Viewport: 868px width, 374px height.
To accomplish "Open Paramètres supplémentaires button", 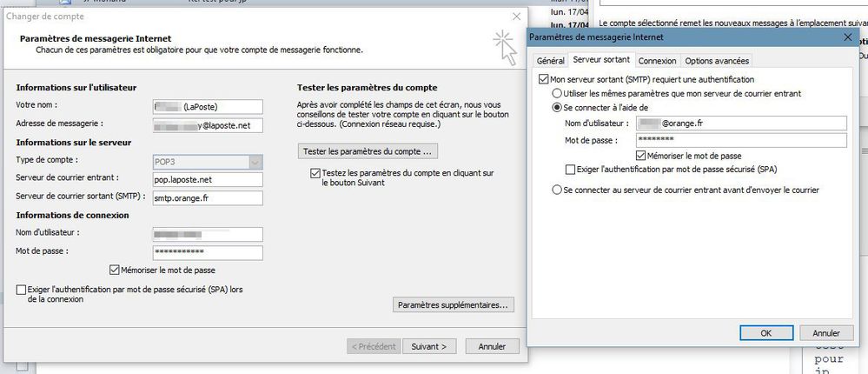I will tap(453, 304).
